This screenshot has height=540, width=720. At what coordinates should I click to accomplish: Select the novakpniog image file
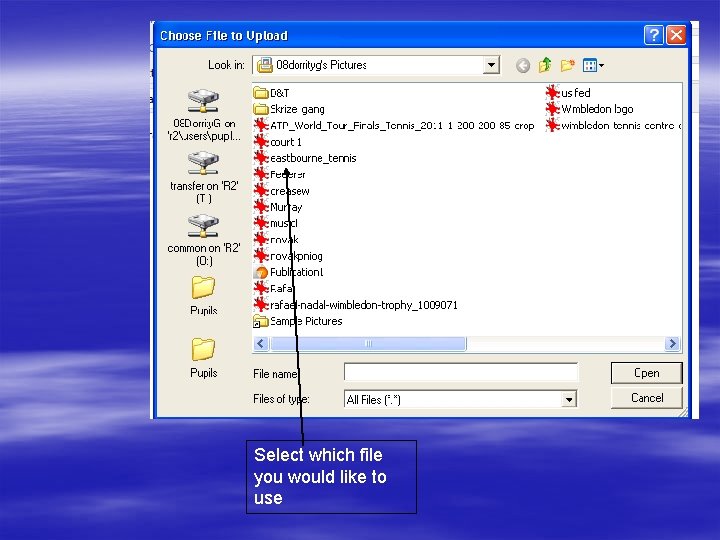pyautogui.click(x=288, y=256)
